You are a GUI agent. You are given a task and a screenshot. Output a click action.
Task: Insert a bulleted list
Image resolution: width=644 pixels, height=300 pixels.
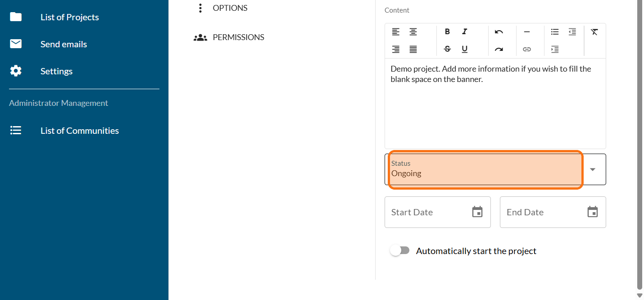[555, 32]
